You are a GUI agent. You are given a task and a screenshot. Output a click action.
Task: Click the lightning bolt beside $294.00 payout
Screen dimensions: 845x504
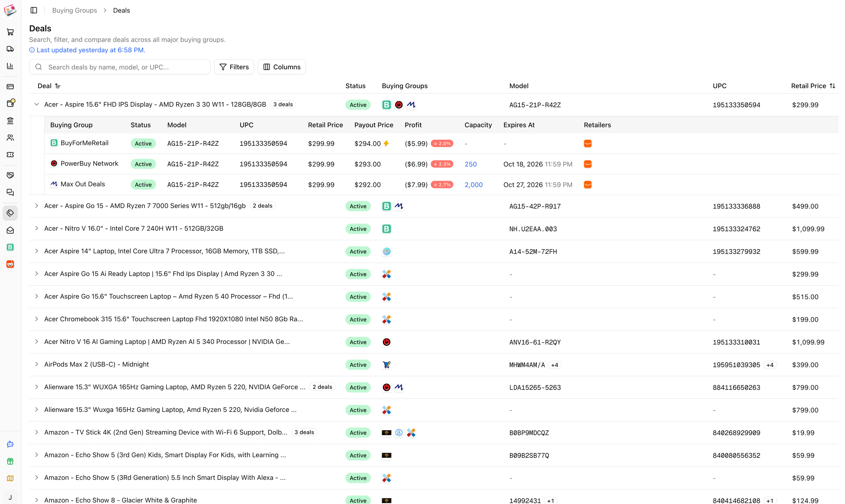pyautogui.click(x=386, y=144)
